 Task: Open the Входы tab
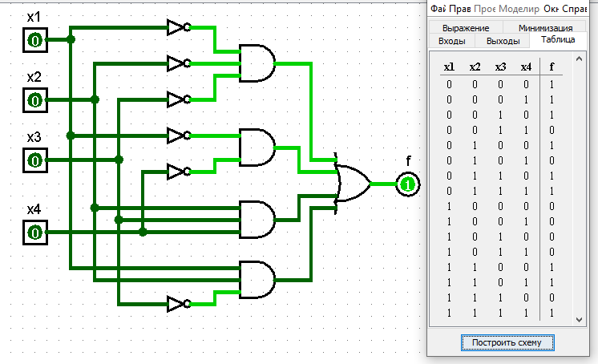pos(451,41)
